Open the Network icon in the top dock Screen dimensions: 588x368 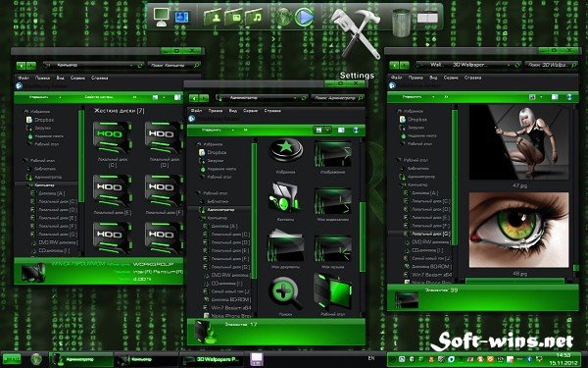coord(182,18)
